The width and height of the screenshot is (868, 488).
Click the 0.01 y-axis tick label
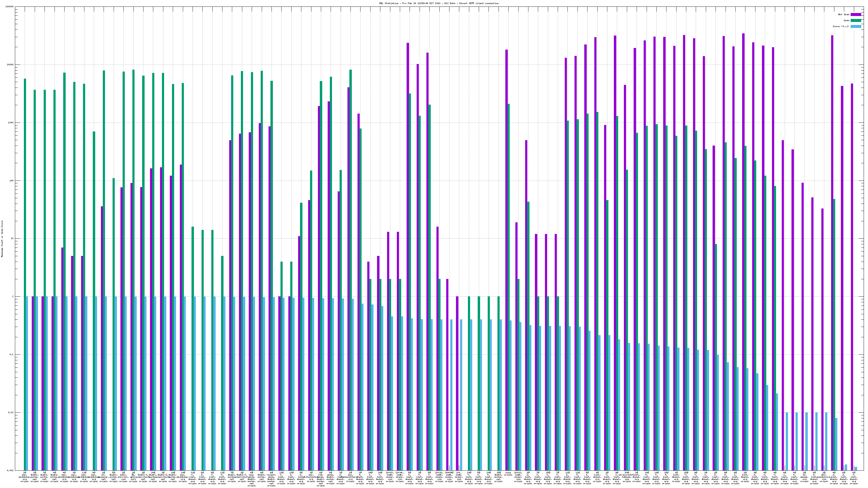(x=11, y=413)
